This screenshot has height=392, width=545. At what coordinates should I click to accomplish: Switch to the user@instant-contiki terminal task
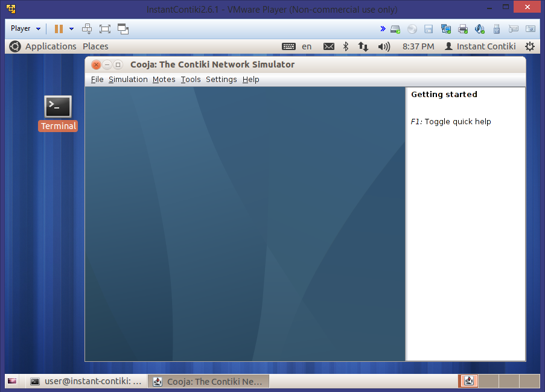point(86,381)
